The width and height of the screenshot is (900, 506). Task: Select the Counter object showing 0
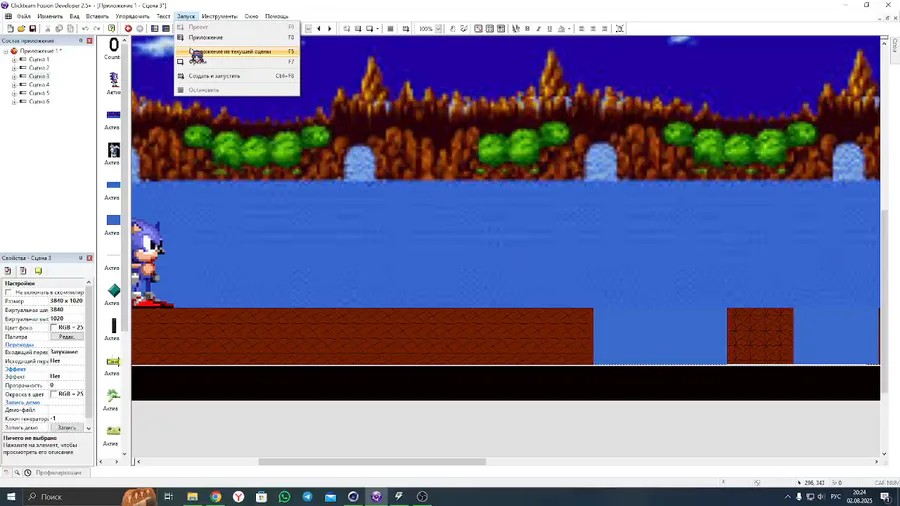click(x=113, y=45)
